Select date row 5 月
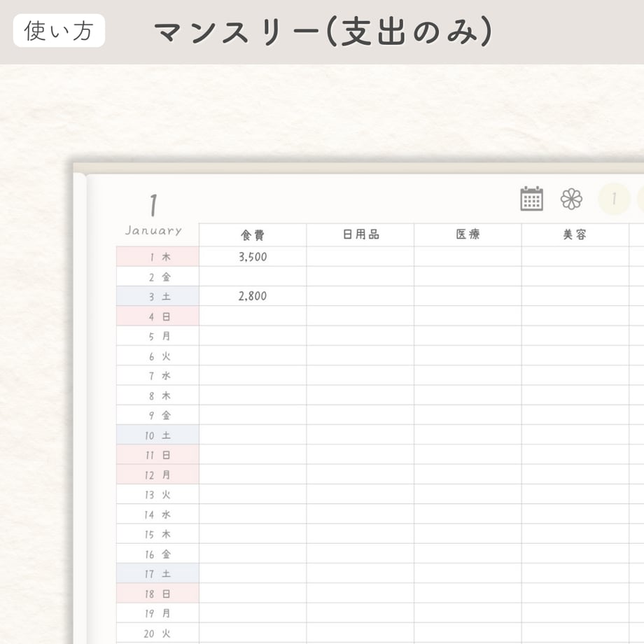This screenshot has height=644, width=644. [x=157, y=336]
